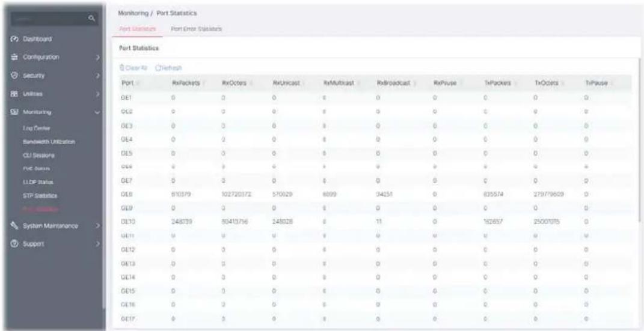Focus the sidebar search field

click(49, 19)
